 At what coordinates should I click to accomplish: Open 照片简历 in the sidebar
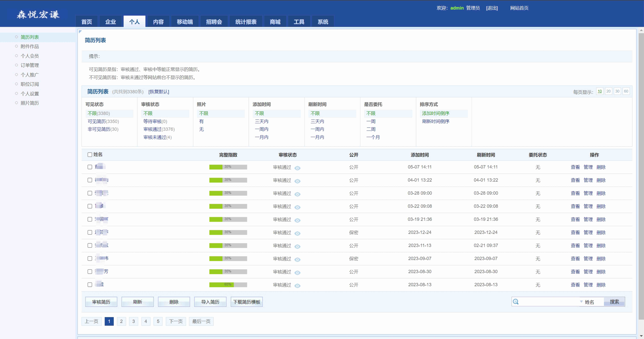click(30, 103)
